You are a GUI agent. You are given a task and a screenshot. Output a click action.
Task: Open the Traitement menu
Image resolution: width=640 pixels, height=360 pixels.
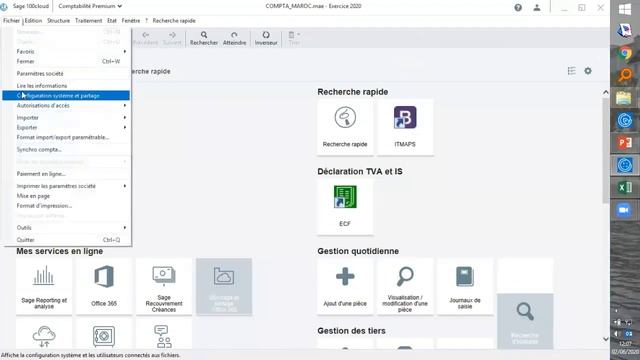click(89, 20)
